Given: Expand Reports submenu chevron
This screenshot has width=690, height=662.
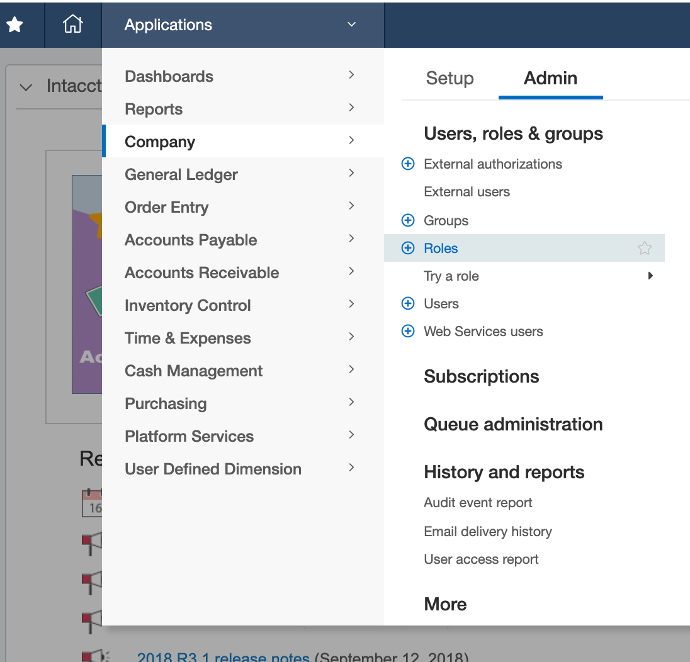Looking at the screenshot, I should (x=351, y=107).
